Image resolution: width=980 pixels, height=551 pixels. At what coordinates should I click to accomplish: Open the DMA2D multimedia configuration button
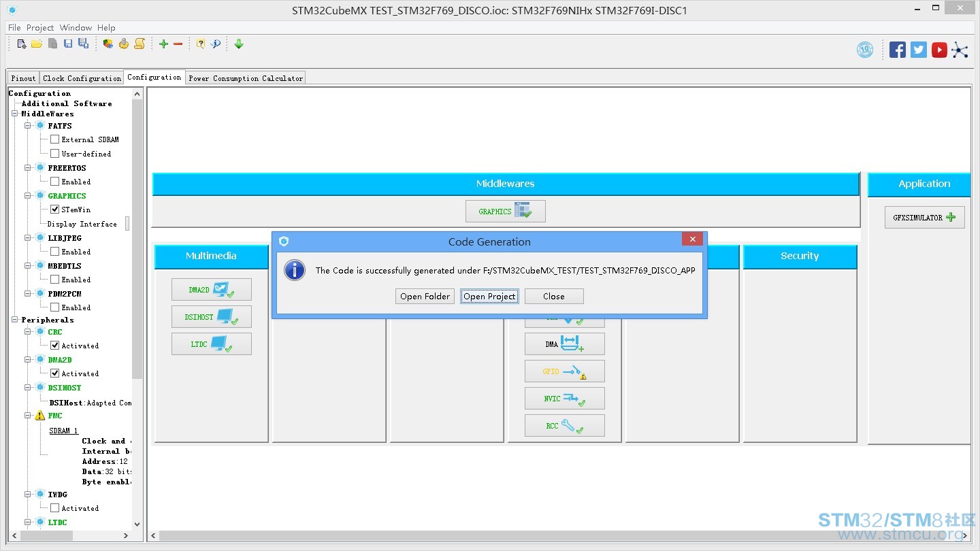[212, 289]
